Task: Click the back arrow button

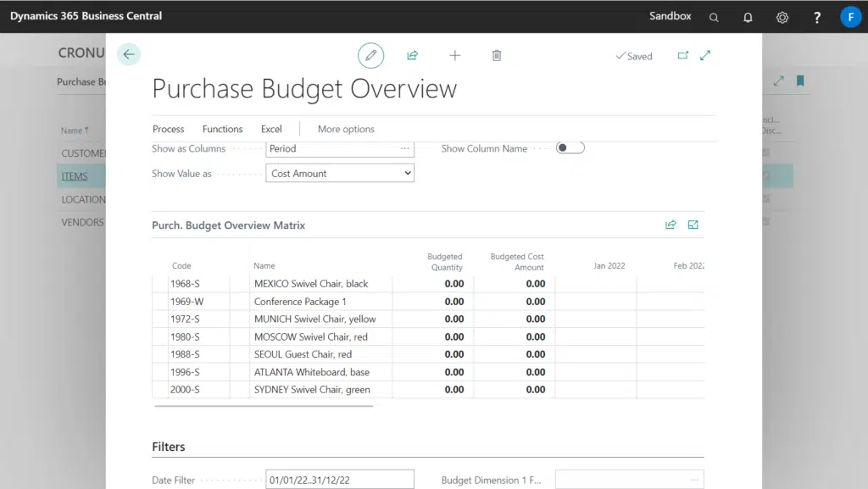Action: click(x=129, y=55)
